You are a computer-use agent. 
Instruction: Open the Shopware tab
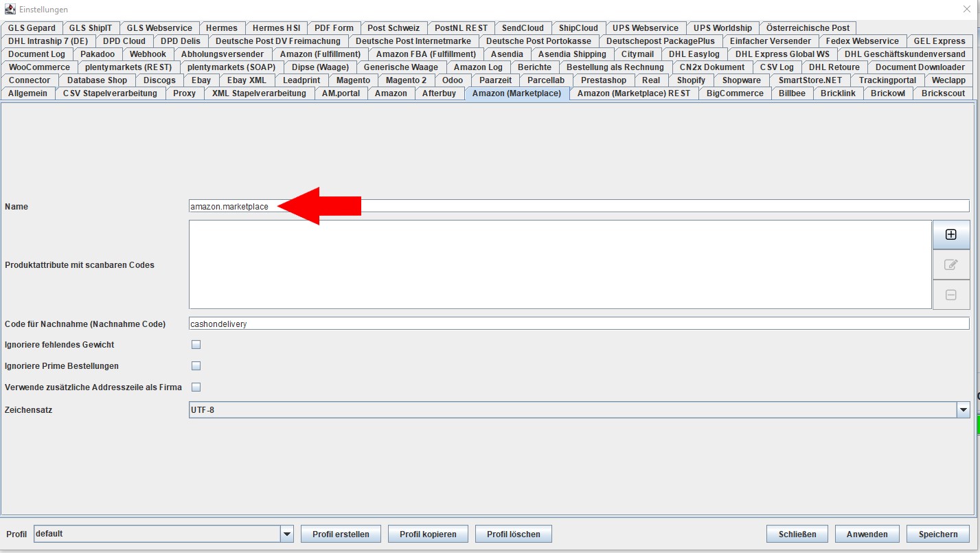(742, 80)
